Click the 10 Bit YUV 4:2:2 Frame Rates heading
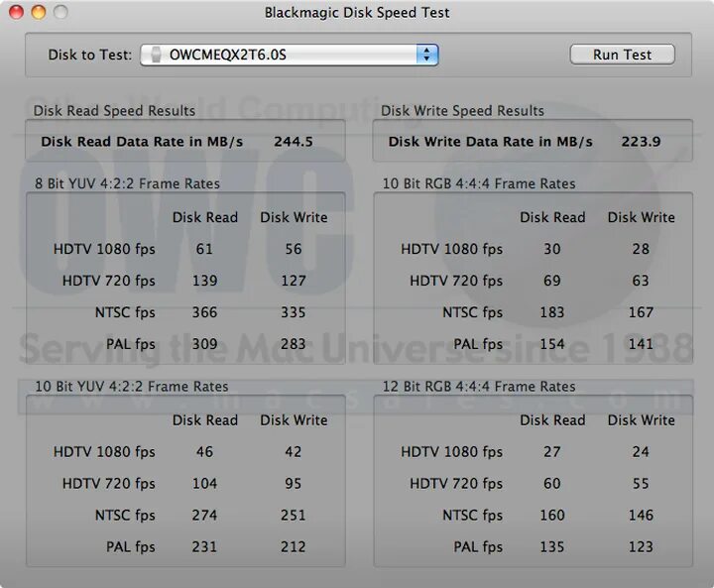Image resolution: width=714 pixels, height=588 pixels. pos(132,387)
